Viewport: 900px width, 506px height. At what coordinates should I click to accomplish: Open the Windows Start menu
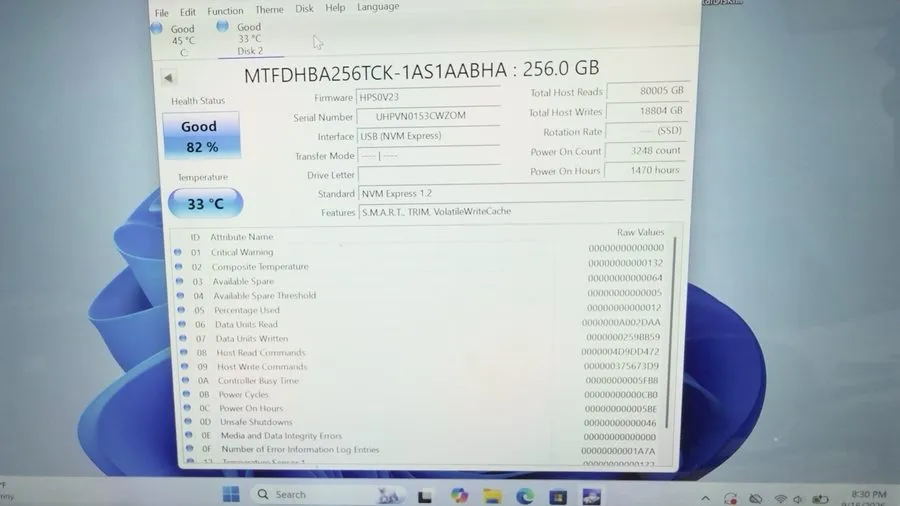pyautogui.click(x=231, y=493)
